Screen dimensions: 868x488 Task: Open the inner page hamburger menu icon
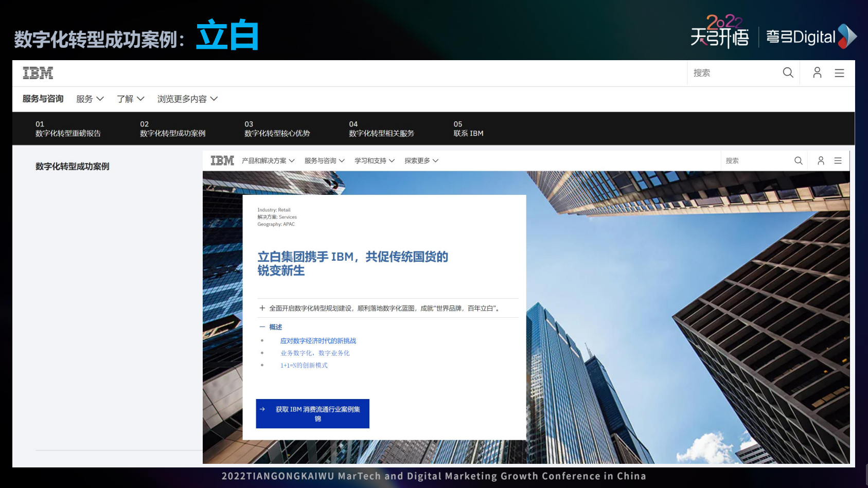tap(838, 161)
